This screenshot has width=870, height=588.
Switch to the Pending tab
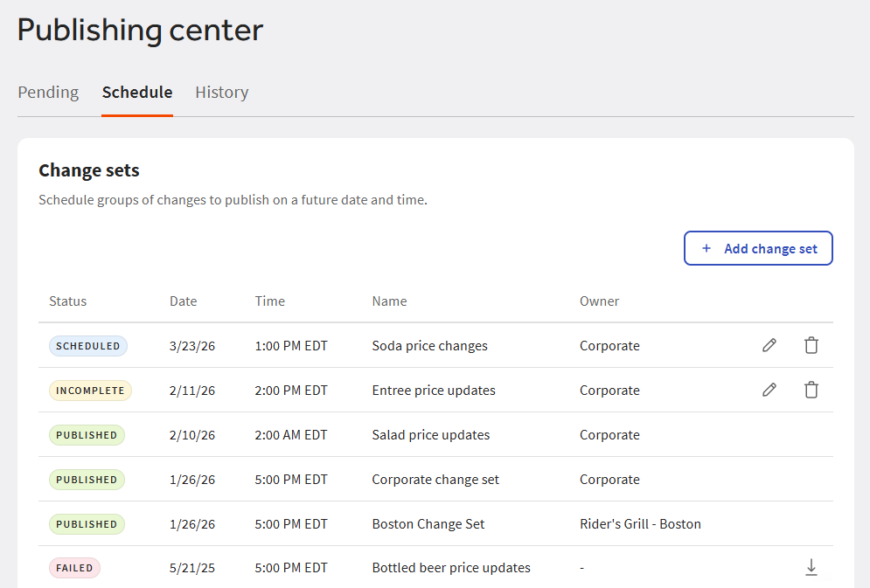pyautogui.click(x=48, y=92)
